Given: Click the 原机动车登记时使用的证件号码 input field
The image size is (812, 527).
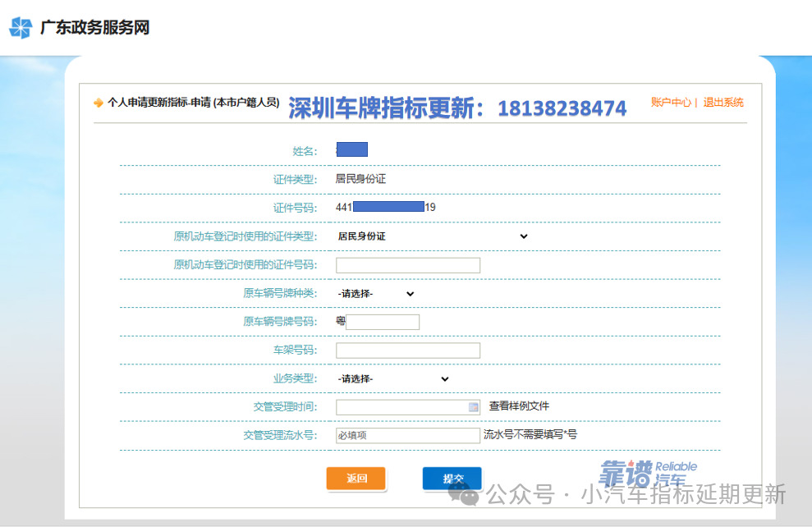Looking at the screenshot, I should (x=408, y=265).
